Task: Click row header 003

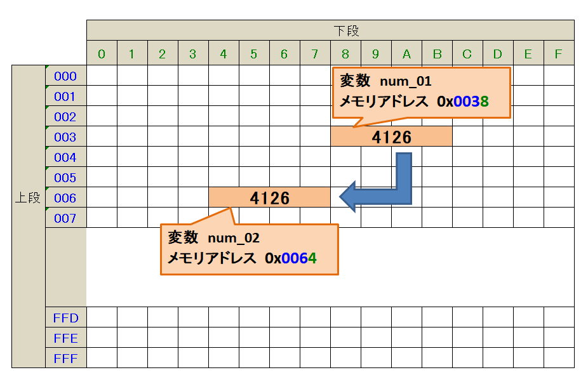Action: click(65, 137)
